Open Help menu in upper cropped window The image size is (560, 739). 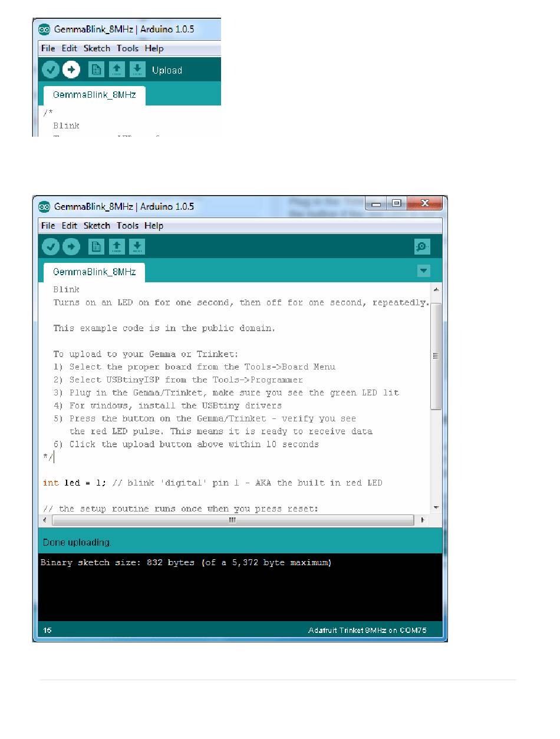click(x=154, y=48)
